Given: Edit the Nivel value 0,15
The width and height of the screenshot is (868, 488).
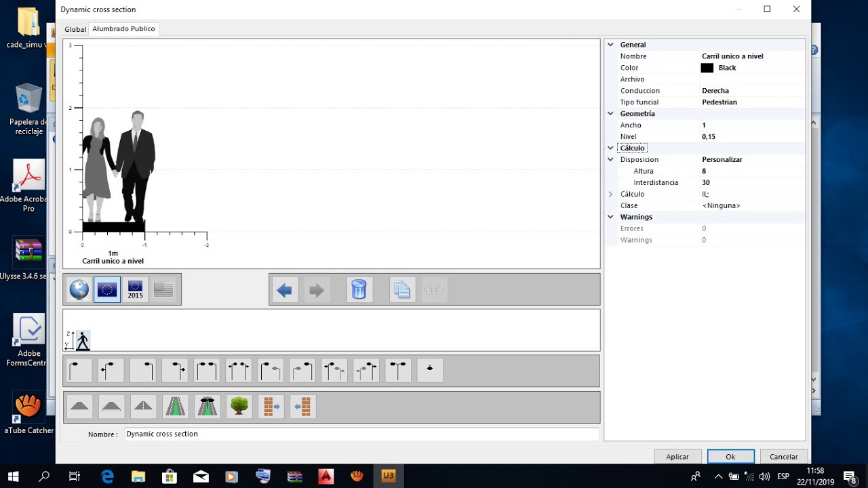Looking at the screenshot, I should (x=753, y=137).
